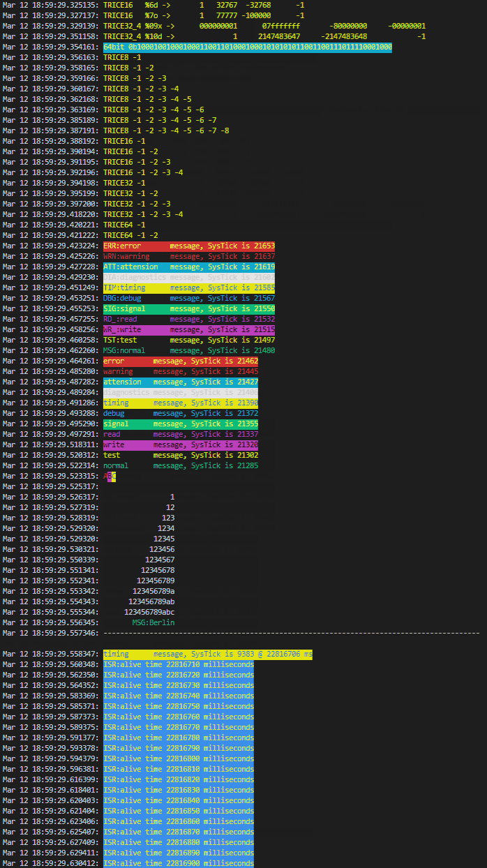Screen dimensions: 487x868
Task: Click 'ISR:alive time 22816750 milliseconds'
Action: [x=179, y=706]
